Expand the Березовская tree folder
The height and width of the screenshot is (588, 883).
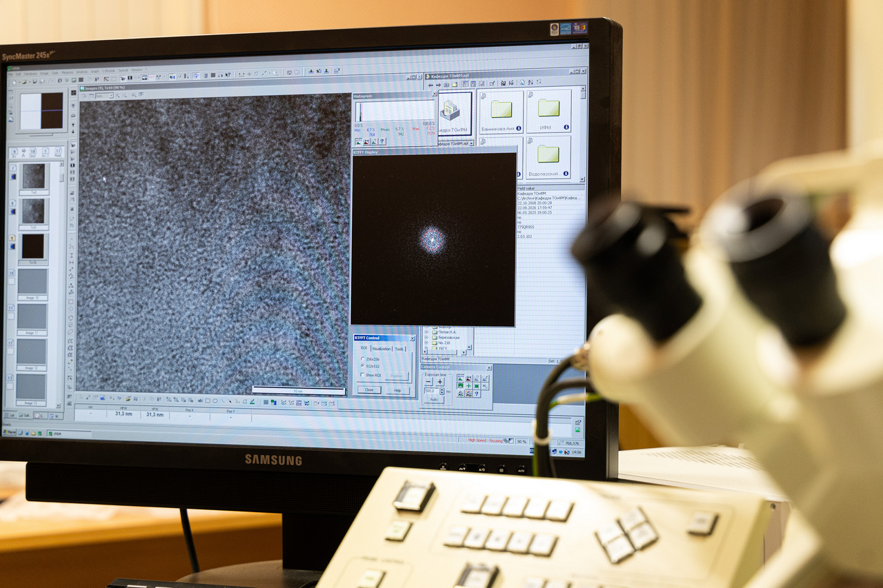pyautogui.click(x=427, y=338)
